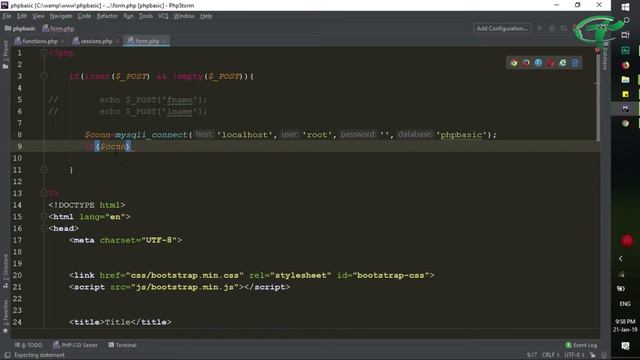640x360 pixels.
Task: Open in Internet Explorer from the browser popup
Action: [x=563, y=63]
